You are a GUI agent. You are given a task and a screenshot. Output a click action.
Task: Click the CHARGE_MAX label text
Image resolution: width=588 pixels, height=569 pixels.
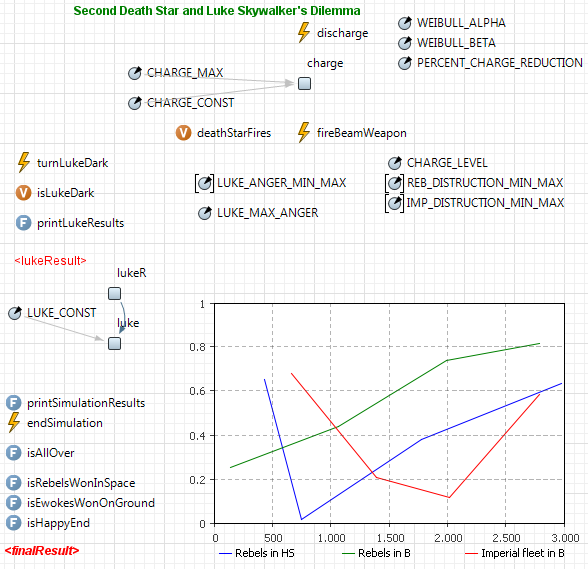coord(185,73)
